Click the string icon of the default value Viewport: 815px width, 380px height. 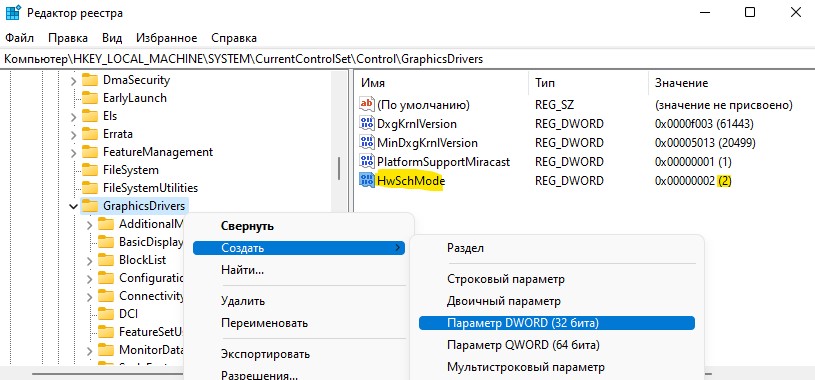(x=367, y=104)
